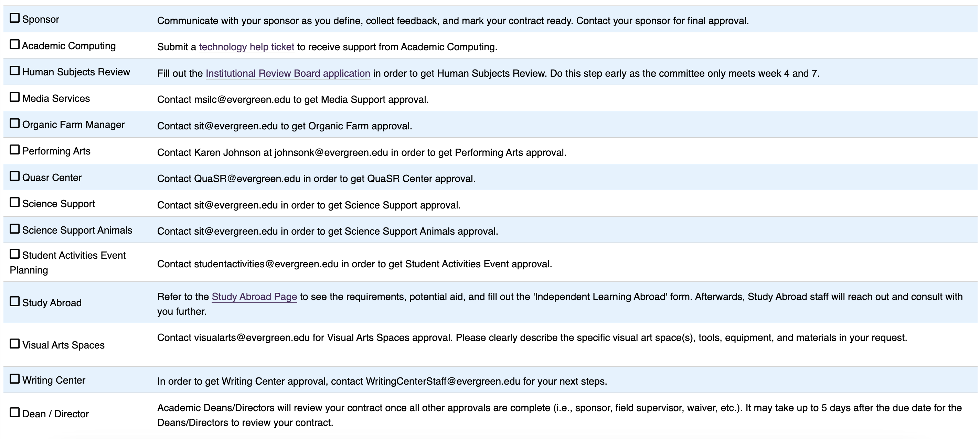Select the Media Services checkbox
980x439 pixels.
pos(14,97)
